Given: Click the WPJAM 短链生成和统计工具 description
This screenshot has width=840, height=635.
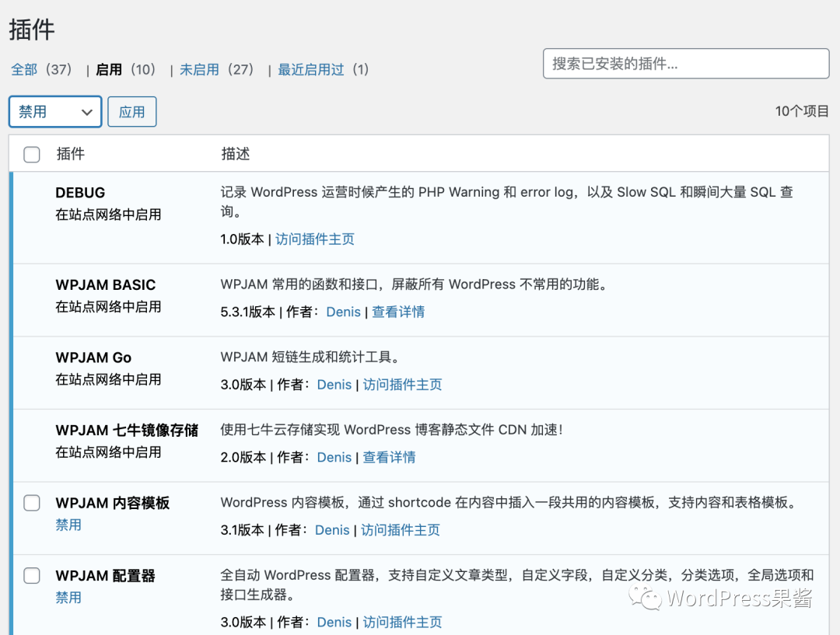Looking at the screenshot, I should coord(310,357).
